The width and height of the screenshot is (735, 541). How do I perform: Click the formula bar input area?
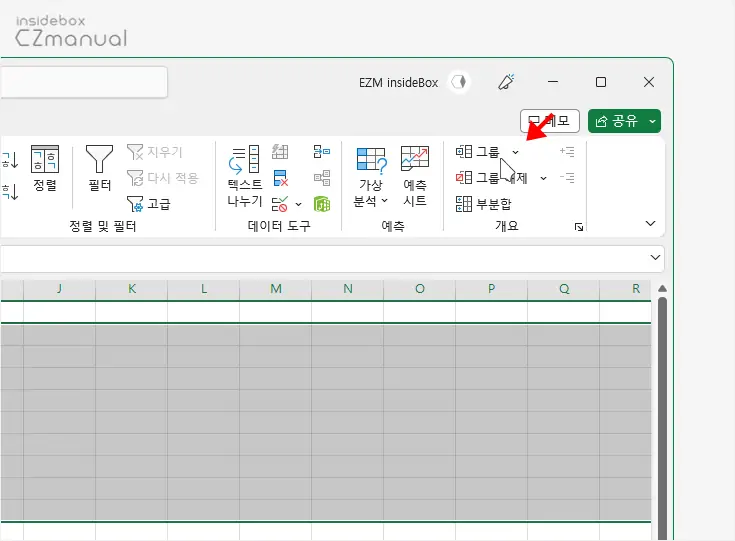(323, 258)
